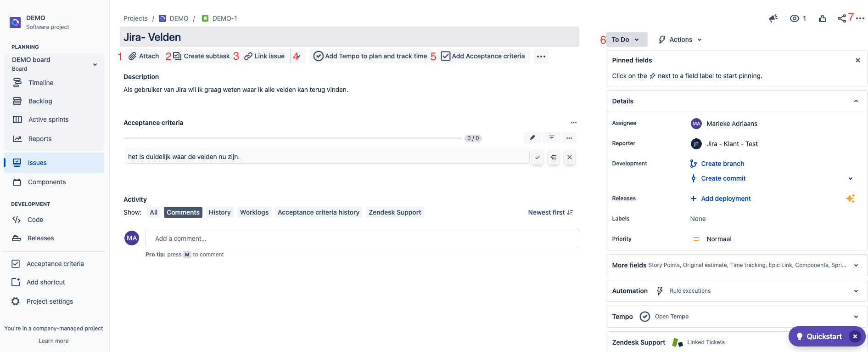Viewport: 868px width, 352px height.
Task: Open the To Do status dropdown
Action: [626, 40]
